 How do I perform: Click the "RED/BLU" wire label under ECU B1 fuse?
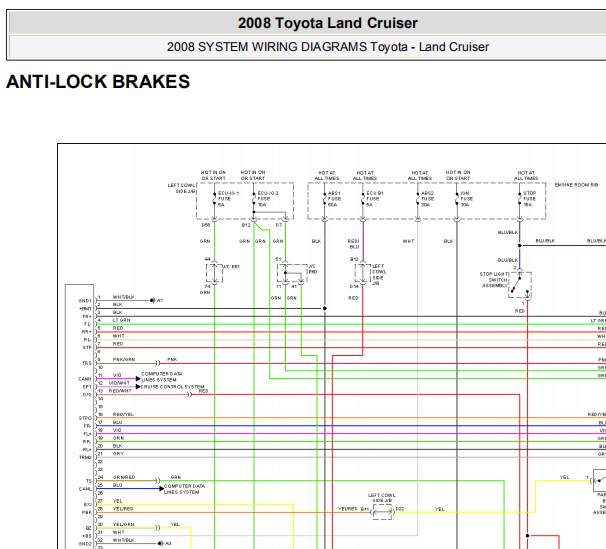(x=354, y=244)
